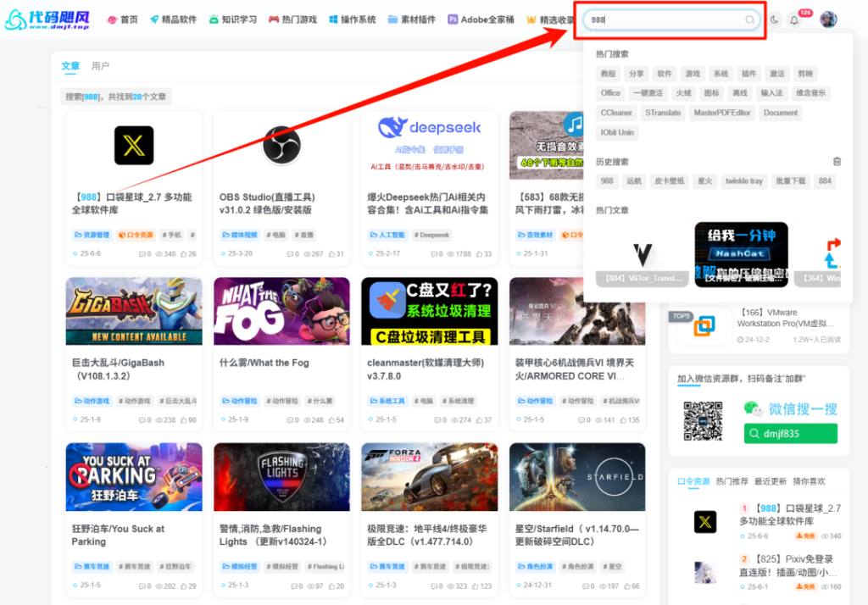Open hot article ViiTor_Transl thumbnail
The height and width of the screenshot is (605, 868).
click(x=643, y=254)
